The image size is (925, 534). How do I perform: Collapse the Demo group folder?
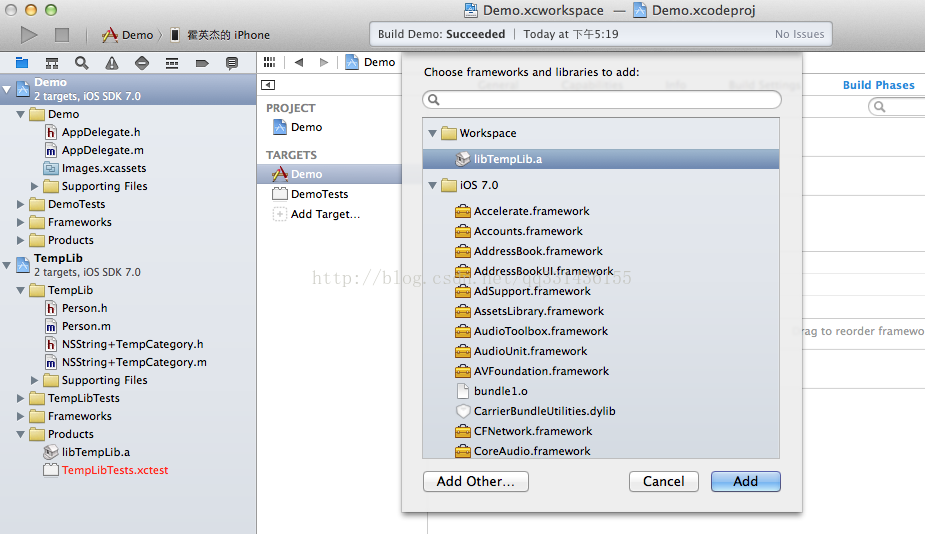21,114
